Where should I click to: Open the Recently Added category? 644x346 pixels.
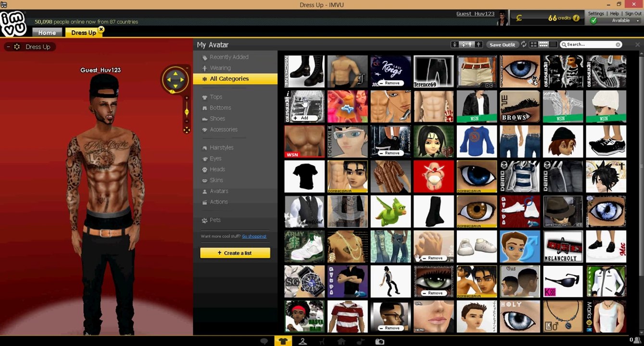click(229, 57)
